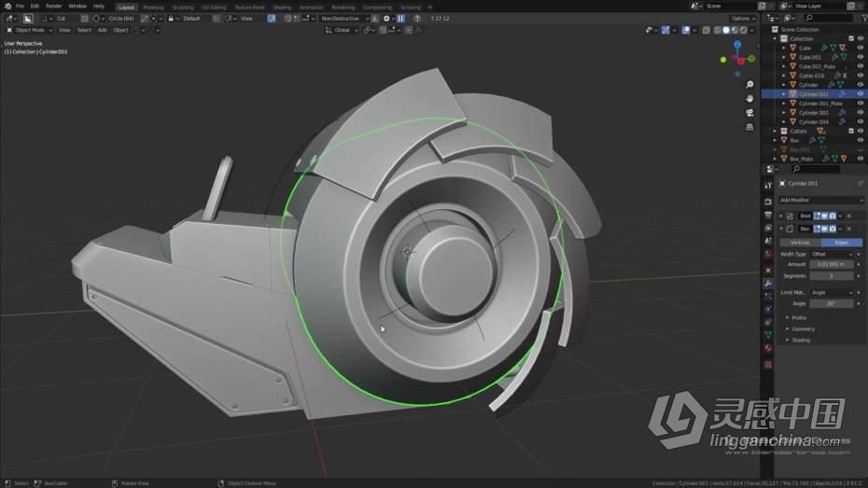Open the Texture properties tab
Image resolution: width=868 pixels, height=488 pixels.
[x=768, y=365]
